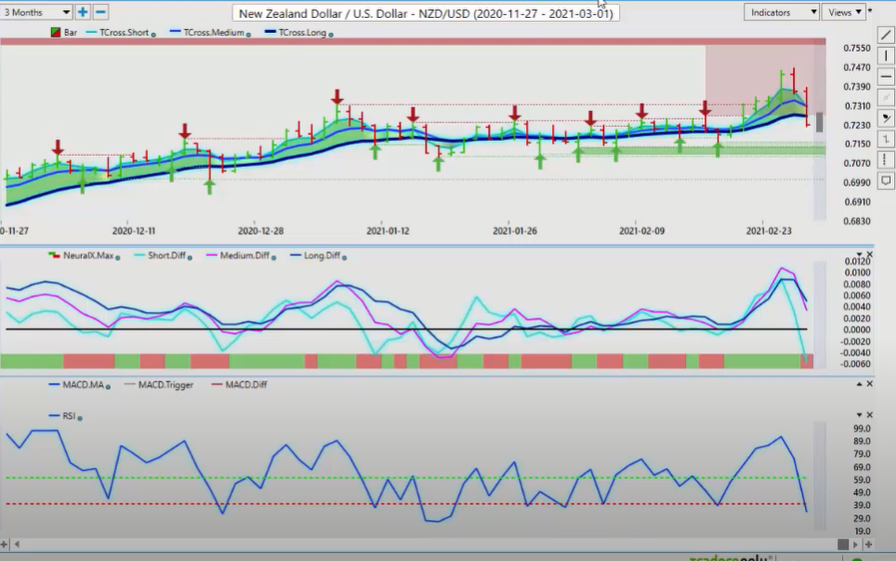Select the diagonal trend line drawing tool

tap(886, 35)
